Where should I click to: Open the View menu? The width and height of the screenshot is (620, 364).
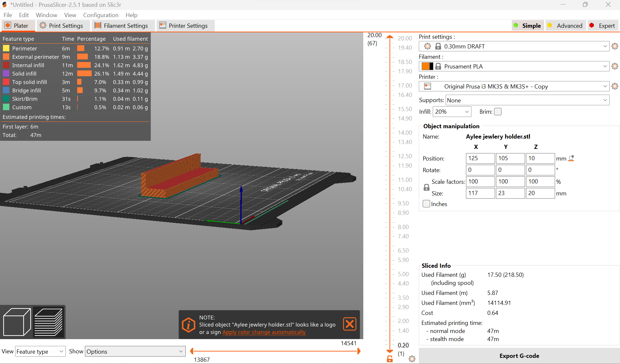click(70, 15)
